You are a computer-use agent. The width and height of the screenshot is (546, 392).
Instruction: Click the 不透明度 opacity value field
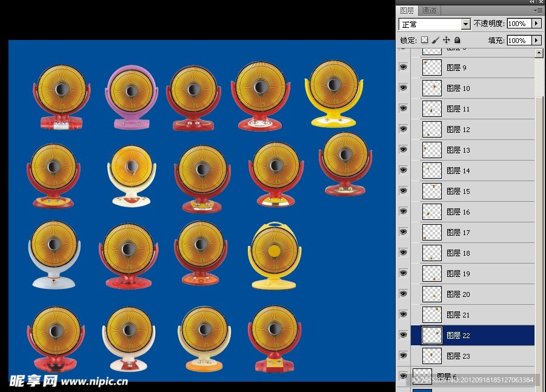(x=518, y=24)
